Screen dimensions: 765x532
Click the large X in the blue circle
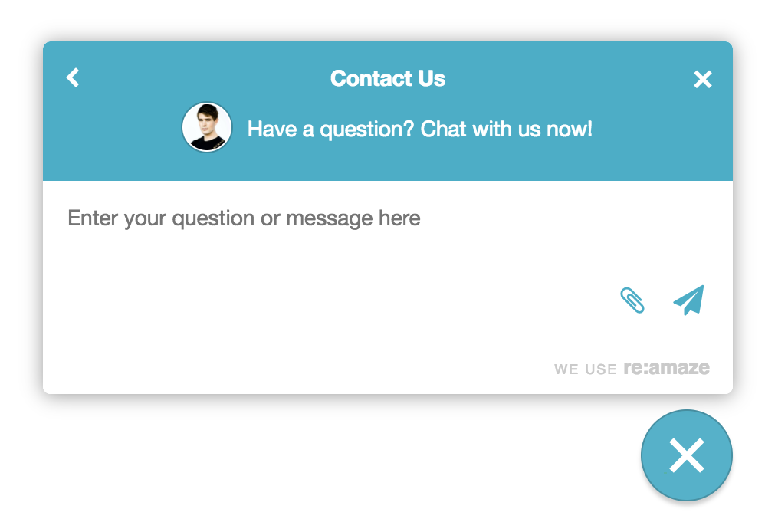pyautogui.click(x=686, y=455)
